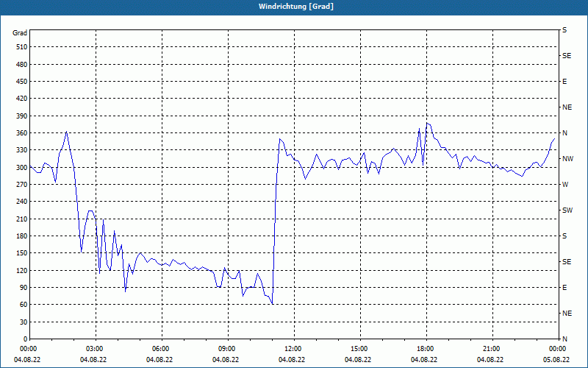Click the date label 05.08.22
This screenshot has width=588, height=368.
point(556,360)
